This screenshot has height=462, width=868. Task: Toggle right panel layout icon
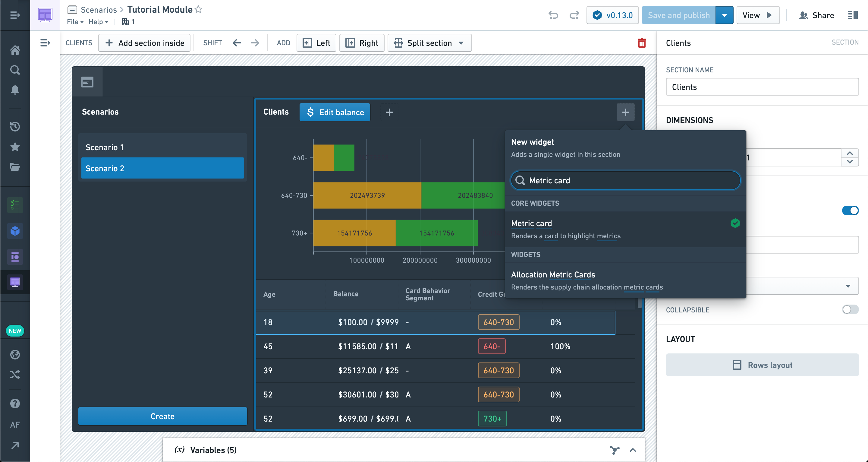coord(853,15)
